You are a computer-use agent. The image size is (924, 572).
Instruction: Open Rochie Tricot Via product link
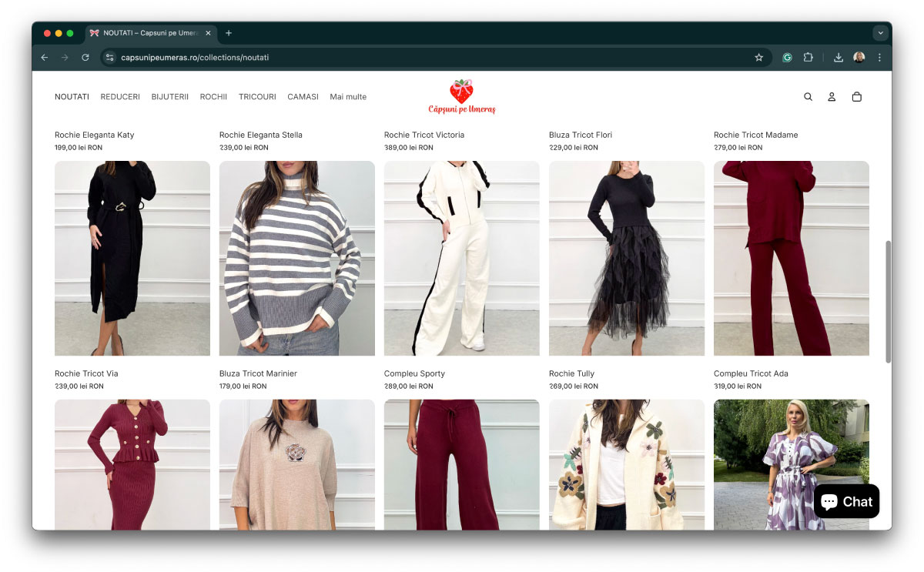[x=86, y=373]
